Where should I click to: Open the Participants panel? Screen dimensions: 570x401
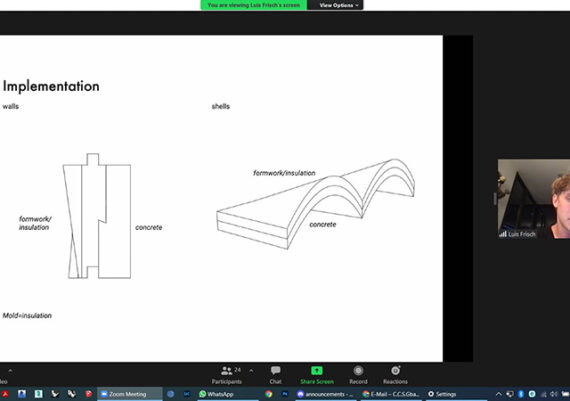(227, 375)
